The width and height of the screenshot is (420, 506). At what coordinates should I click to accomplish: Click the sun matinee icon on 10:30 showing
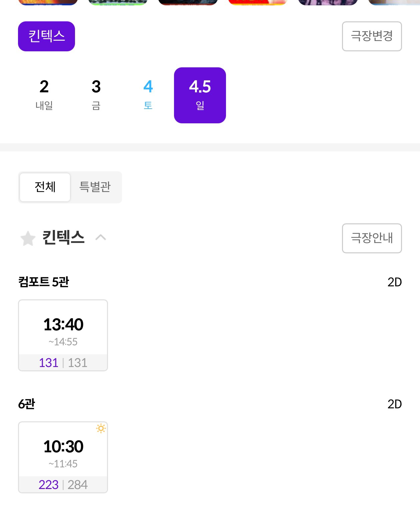click(101, 428)
